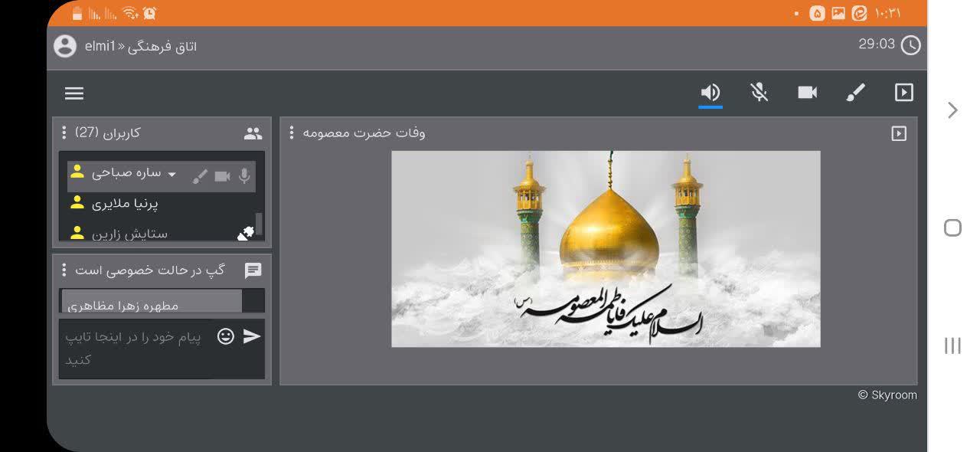Select user ساره صباحی in list
This screenshot has width=980, height=452.
[162, 175]
